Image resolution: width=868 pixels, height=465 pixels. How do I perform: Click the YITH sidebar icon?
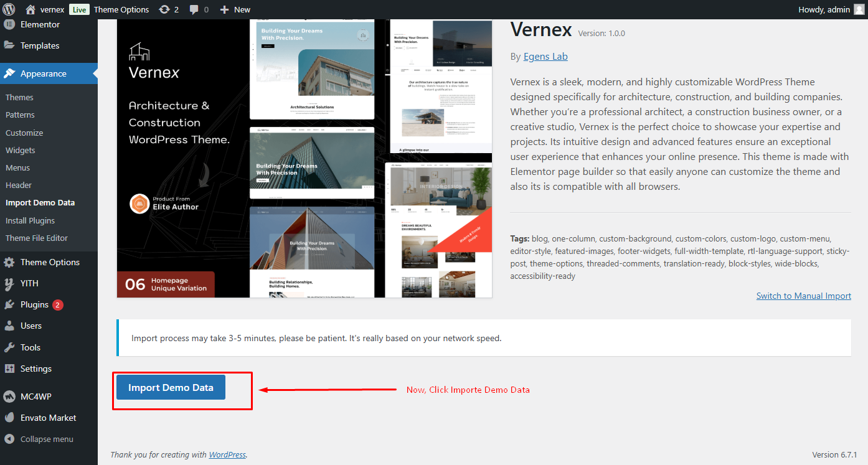(x=9, y=283)
